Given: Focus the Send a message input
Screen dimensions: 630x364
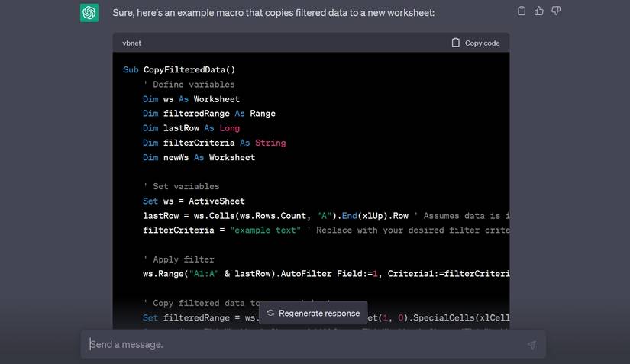Looking at the screenshot, I should [305, 344].
